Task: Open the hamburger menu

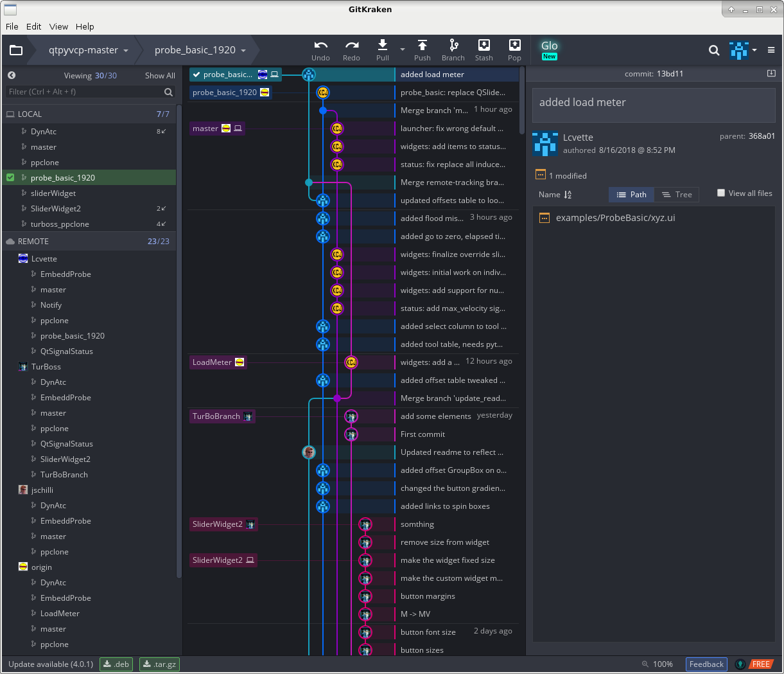Action: tap(771, 50)
